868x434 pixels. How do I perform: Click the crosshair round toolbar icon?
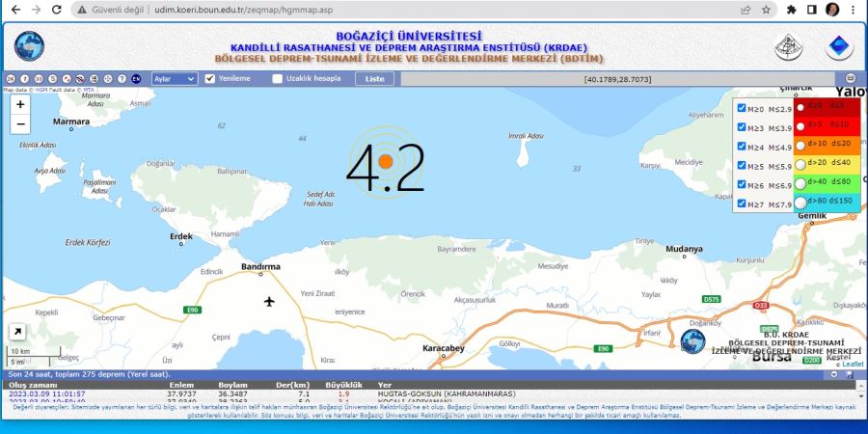pyautogui.click(x=108, y=79)
